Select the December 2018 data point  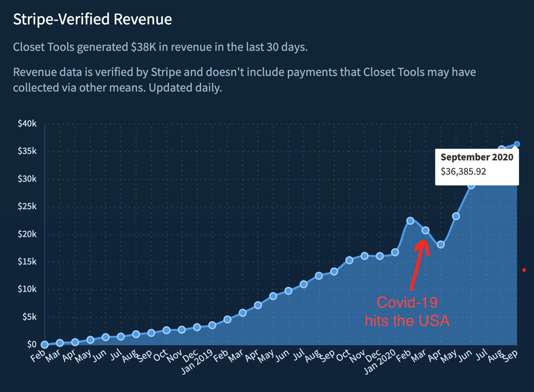(x=197, y=327)
